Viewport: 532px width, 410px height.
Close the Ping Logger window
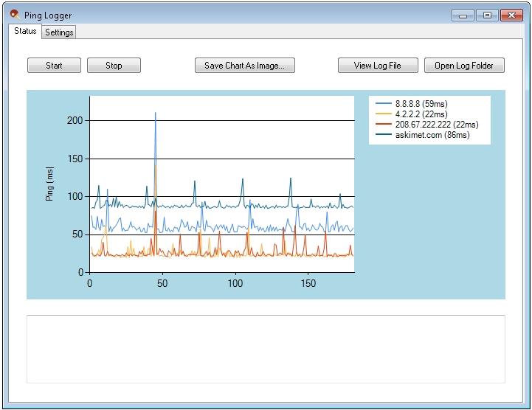coord(511,15)
